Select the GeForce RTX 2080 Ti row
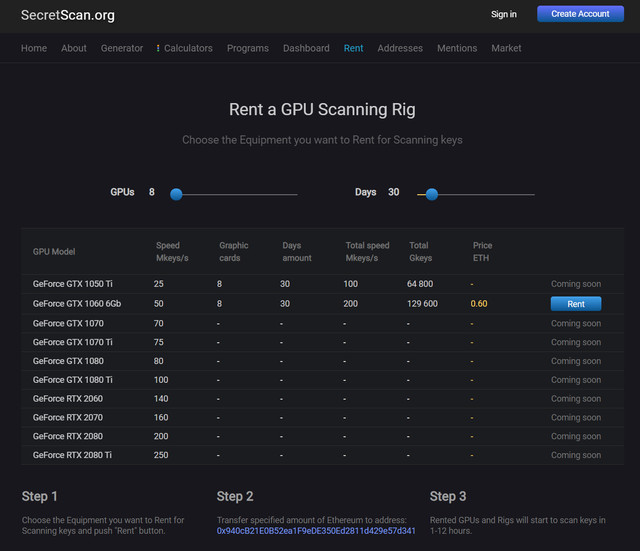 pos(322,455)
